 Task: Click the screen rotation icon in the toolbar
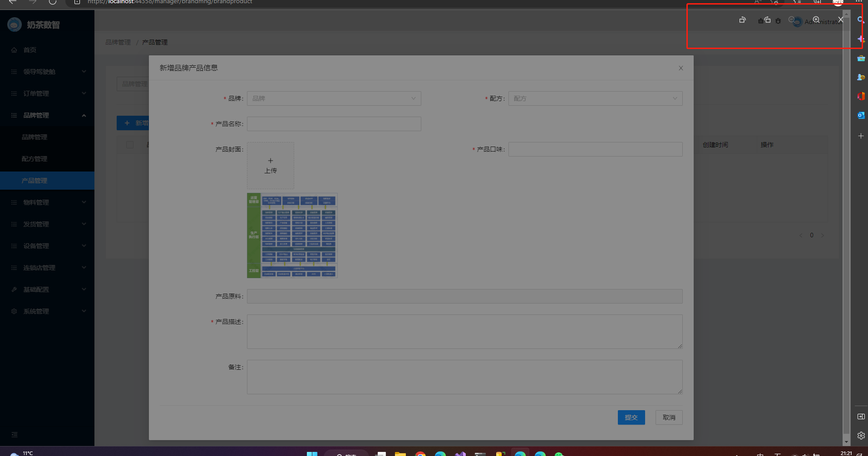tap(743, 20)
